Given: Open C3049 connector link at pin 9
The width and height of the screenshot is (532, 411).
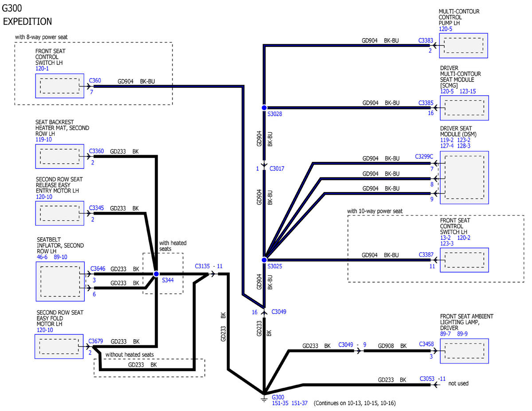Looking at the screenshot, I should pos(346,344).
